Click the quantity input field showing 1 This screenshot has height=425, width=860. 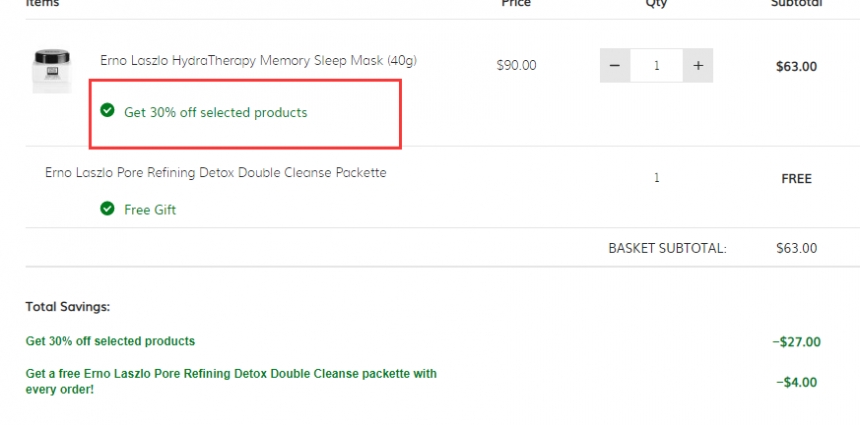[657, 65]
